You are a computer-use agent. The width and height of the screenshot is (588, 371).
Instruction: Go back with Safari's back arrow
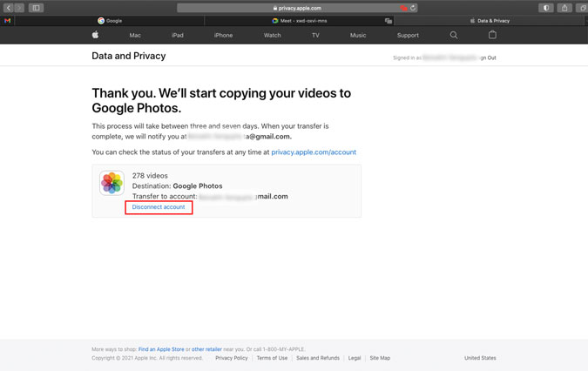(8, 8)
